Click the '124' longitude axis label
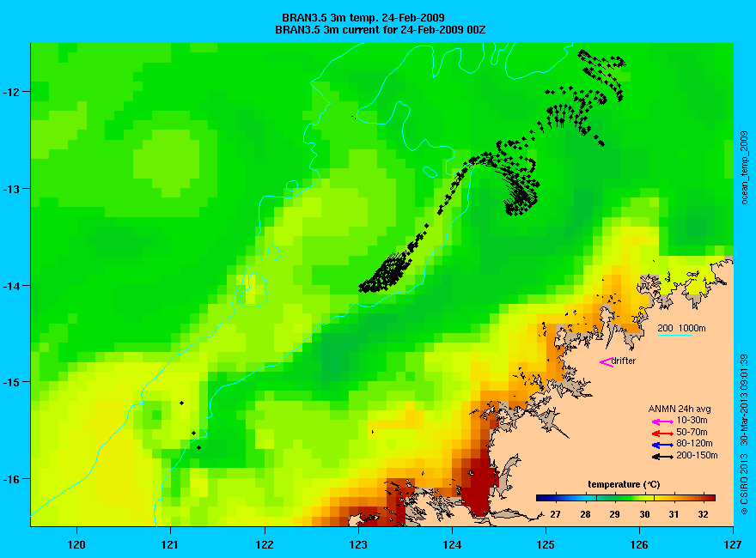Viewport: 756px width, 558px height. point(452,545)
